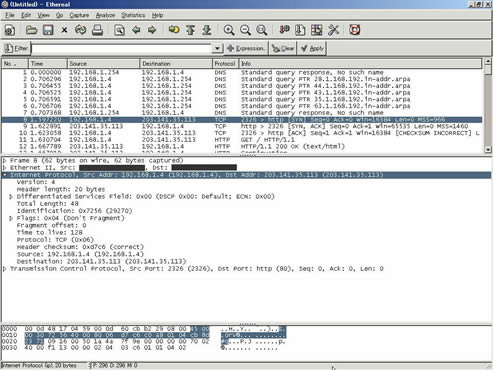Select packet 11 GET / HTTP/1.1 row
This screenshot has width=493, height=370.
[x=242, y=140]
